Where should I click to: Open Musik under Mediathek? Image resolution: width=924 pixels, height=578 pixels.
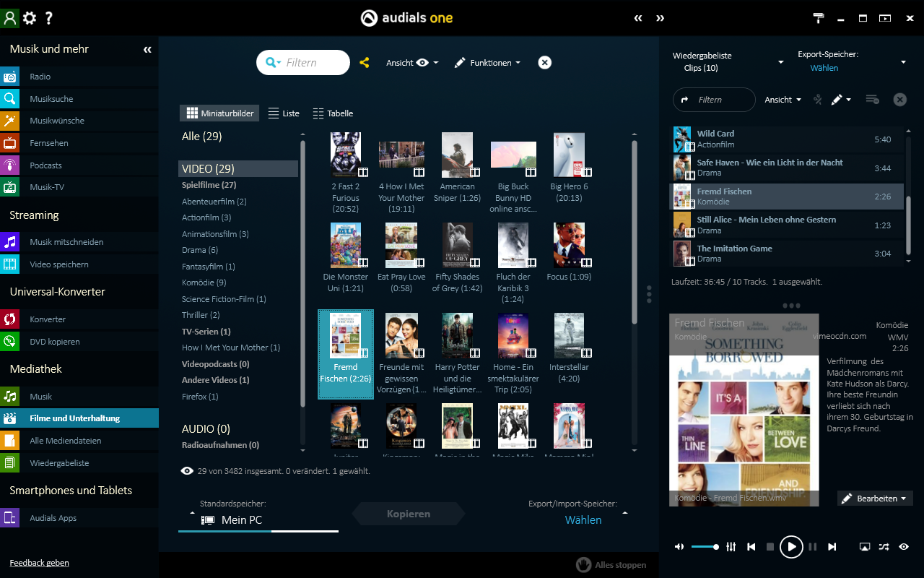pyautogui.click(x=79, y=397)
